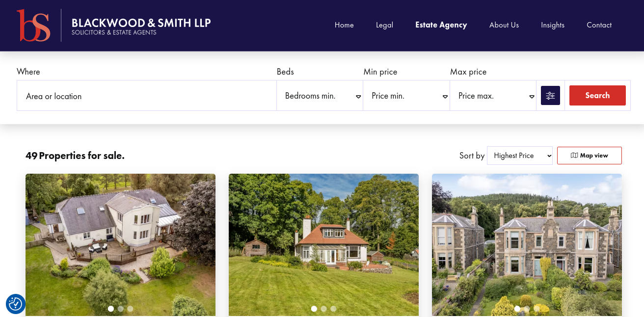Image resolution: width=644 pixels, height=317 pixels.
Task: Select second carousel dot on aerial house photo
Action: [121, 309]
